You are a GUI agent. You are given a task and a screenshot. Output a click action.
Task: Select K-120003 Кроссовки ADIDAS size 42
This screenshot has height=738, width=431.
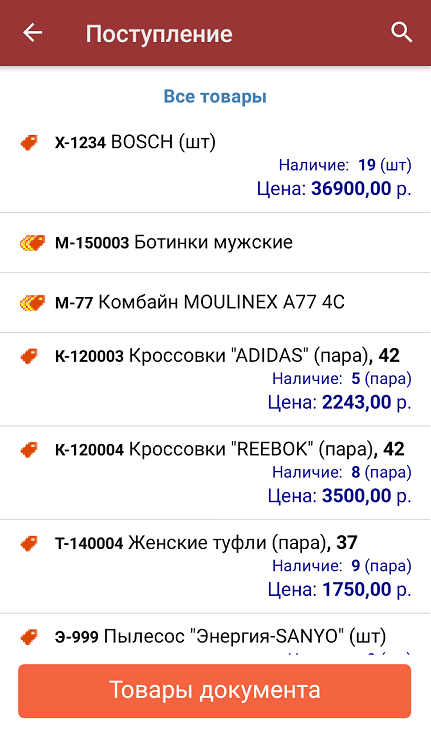pos(215,379)
